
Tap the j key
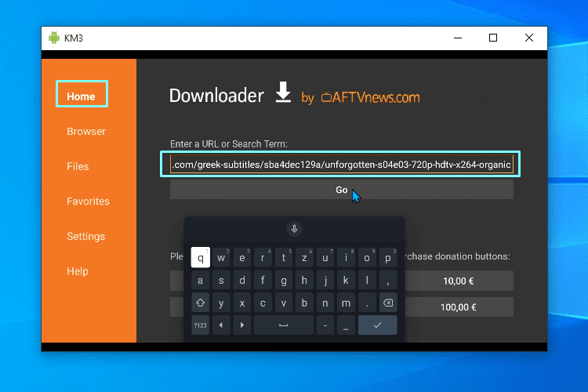pos(325,280)
